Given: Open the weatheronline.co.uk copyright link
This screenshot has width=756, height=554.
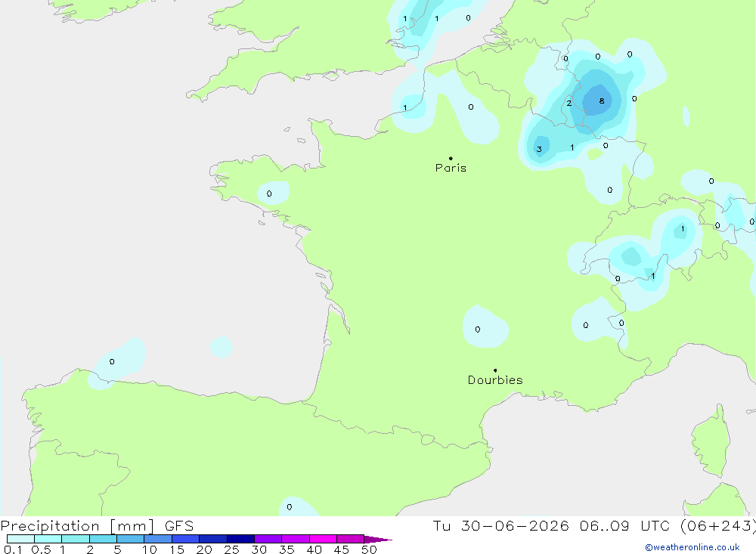Looking at the screenshot, I should [692, 547].
